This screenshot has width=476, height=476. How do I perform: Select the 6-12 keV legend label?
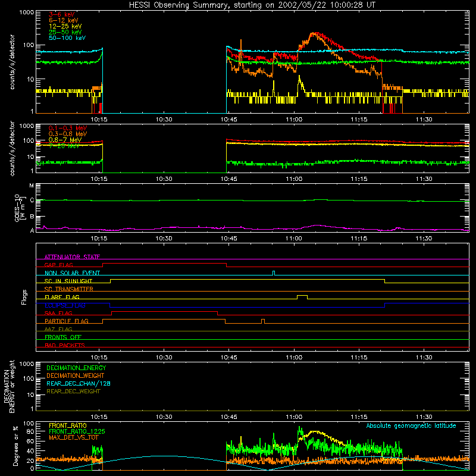click(x=64, y=20)
